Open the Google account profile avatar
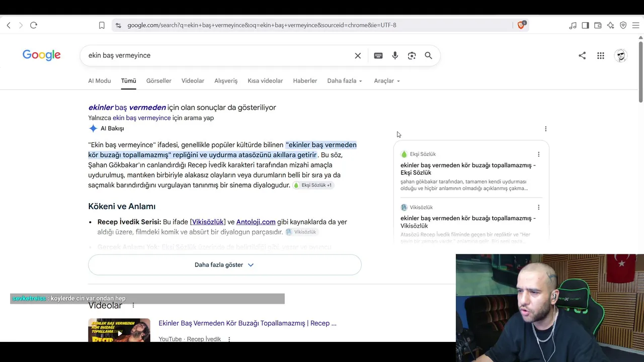The width and height of the screenshot is (644, 362). tap(621, 56)
